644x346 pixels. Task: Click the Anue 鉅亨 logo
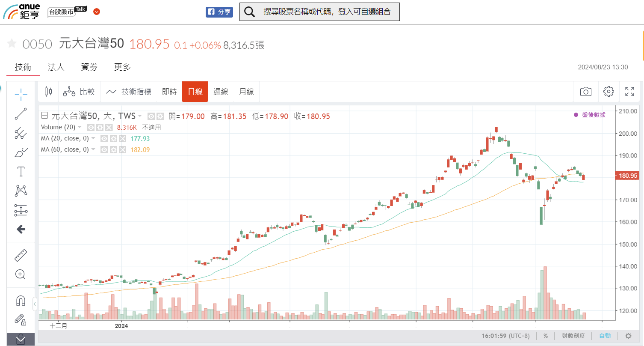(x=22, y=12)
